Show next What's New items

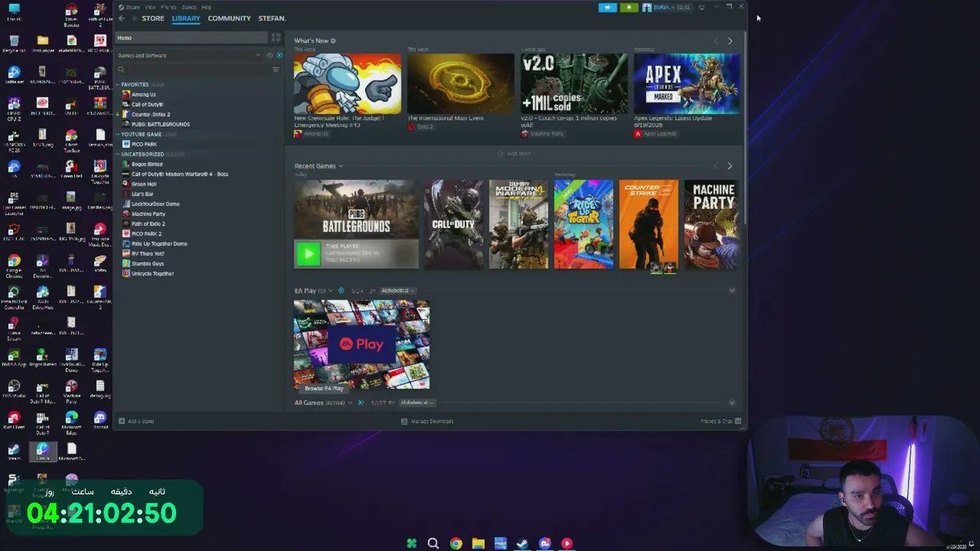(x=730, y=41)
